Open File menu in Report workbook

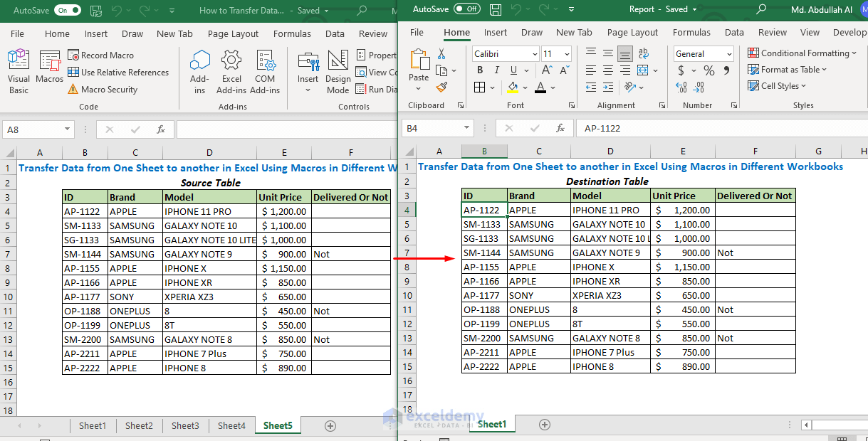point(417,32)
